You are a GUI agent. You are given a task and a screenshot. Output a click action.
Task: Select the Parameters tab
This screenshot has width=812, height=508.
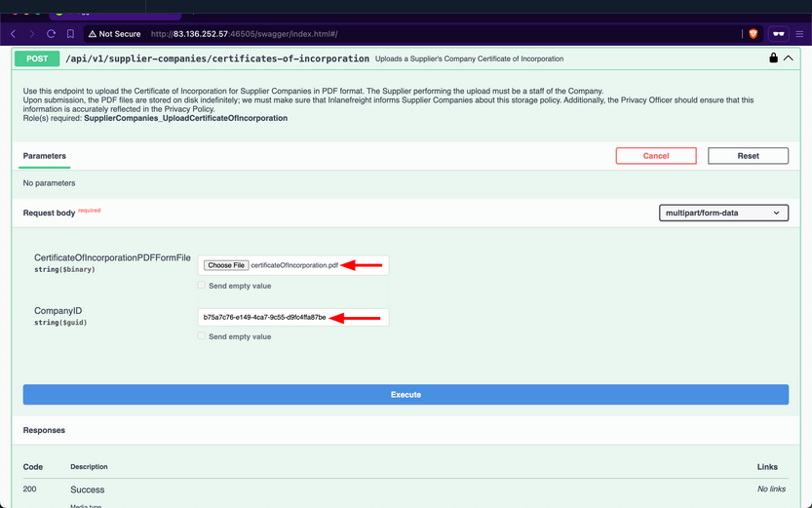pyautogui.click(x=45, y=156)
